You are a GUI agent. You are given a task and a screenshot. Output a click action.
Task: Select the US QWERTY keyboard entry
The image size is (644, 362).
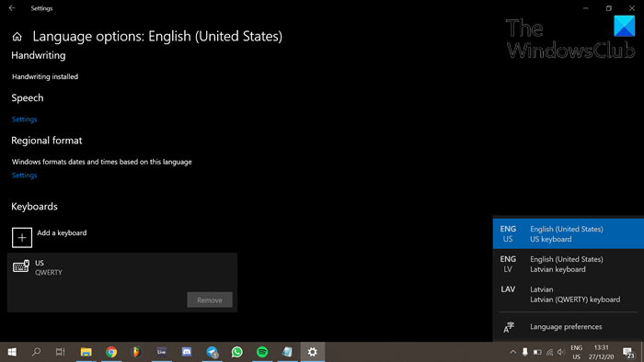click(122, 282)
